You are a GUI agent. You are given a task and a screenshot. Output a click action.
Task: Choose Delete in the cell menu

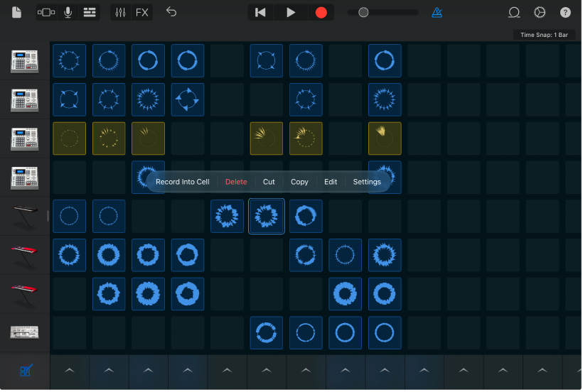(236, 182)
